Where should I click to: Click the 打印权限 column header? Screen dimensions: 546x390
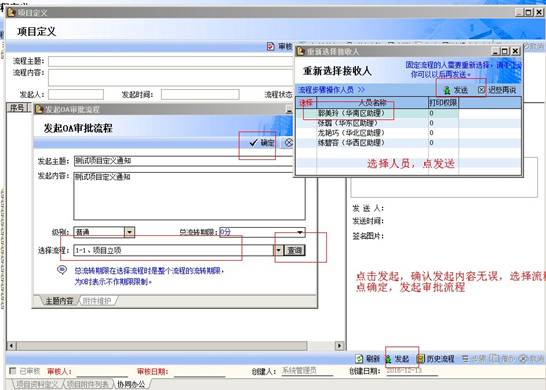pos(443,103)
